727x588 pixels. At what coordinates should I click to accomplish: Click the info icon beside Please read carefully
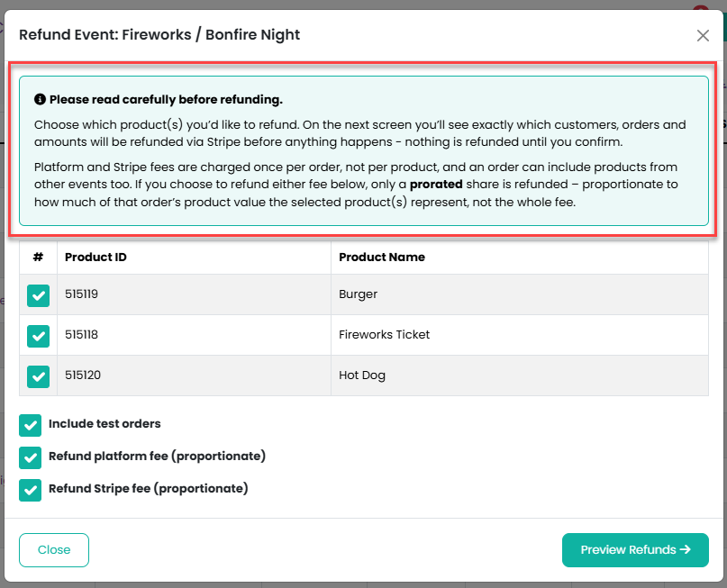pyautogui.click(x=40, y=99)
